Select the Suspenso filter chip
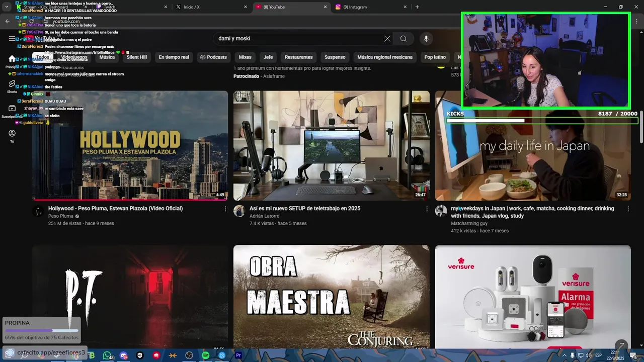644x362 pixels. (335, 57)
